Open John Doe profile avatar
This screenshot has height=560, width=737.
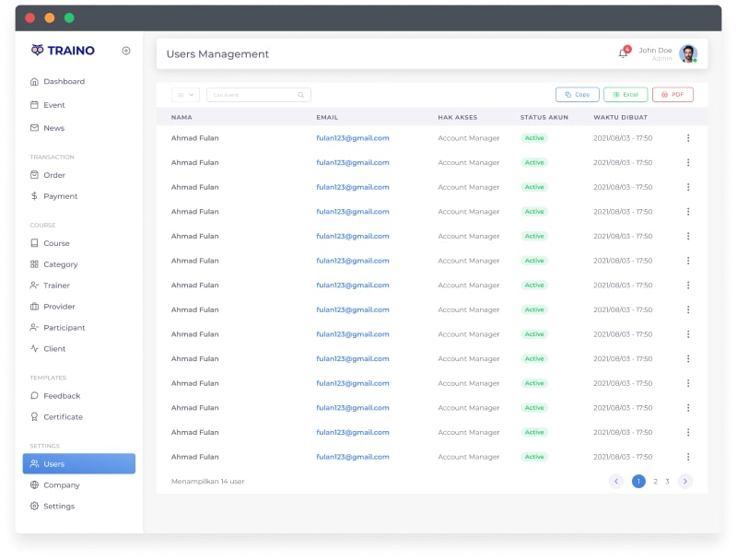tap(687, 53)
